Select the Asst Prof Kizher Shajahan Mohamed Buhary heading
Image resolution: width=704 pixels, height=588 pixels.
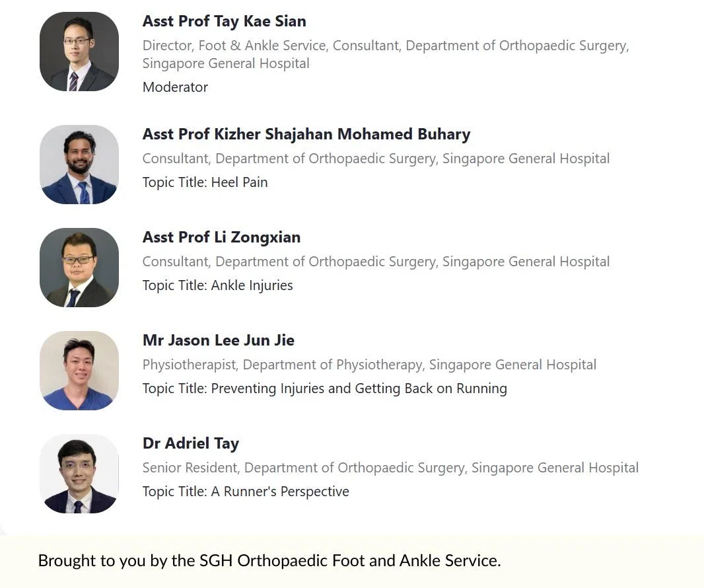tap(306, 134)
